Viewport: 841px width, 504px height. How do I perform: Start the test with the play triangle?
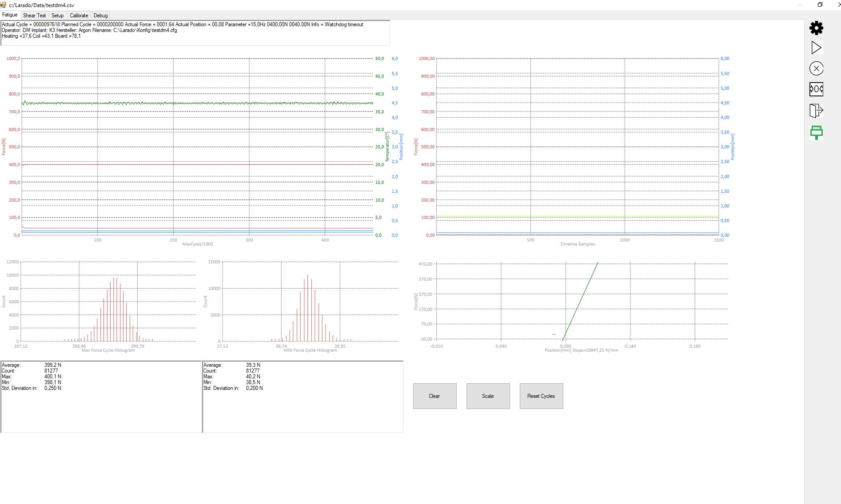[816, 48]
